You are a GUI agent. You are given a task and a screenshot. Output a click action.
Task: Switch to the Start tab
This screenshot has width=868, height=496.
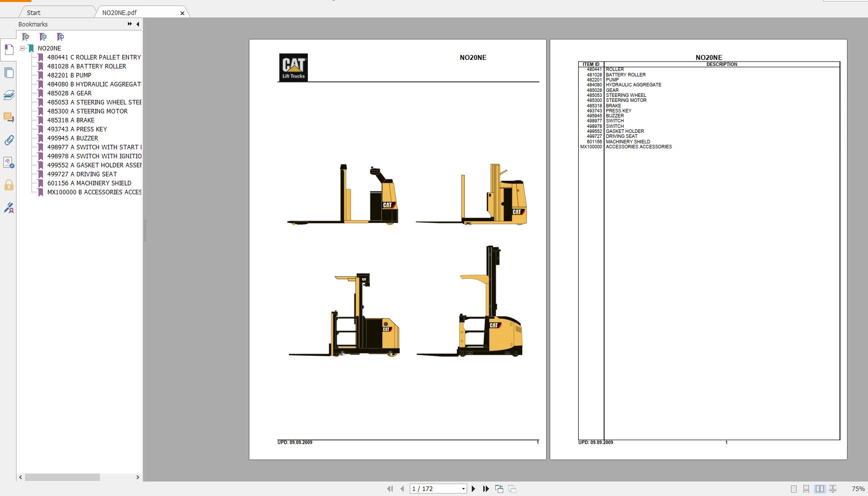pos(33,12)
